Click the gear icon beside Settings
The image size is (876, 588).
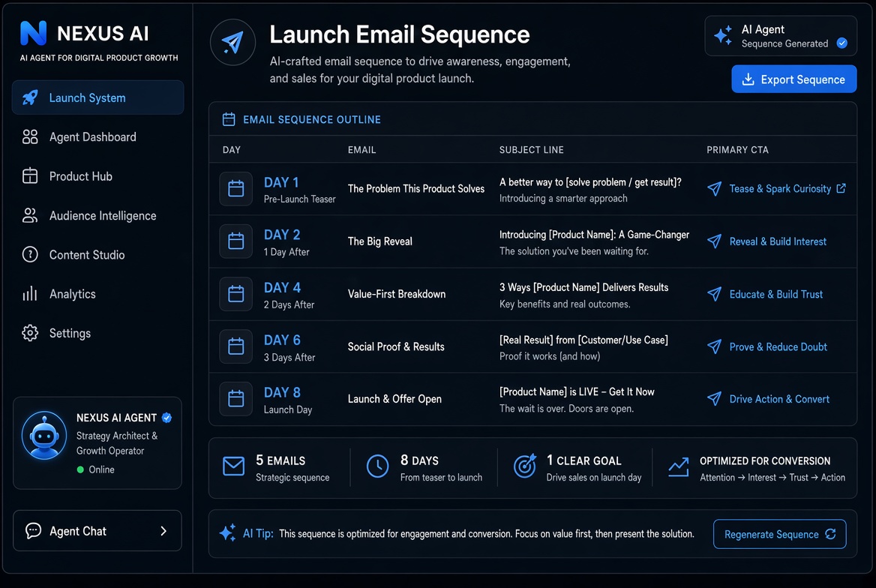[30, 333]
